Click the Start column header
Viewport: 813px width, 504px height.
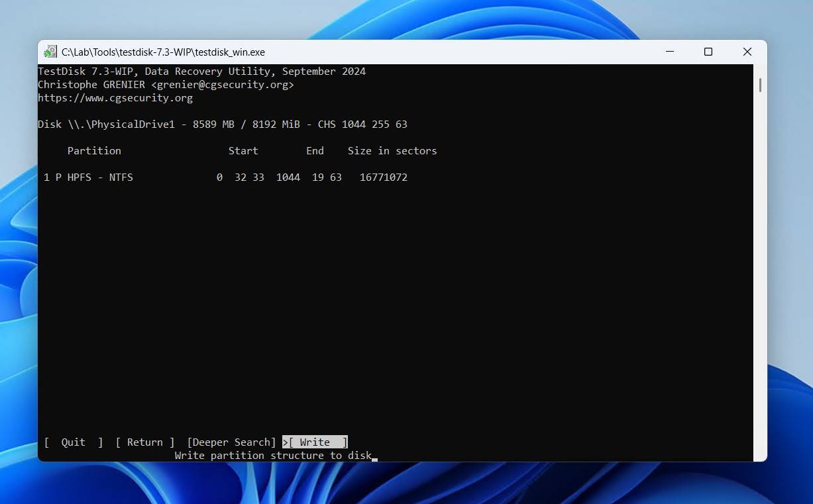(243, 151)
